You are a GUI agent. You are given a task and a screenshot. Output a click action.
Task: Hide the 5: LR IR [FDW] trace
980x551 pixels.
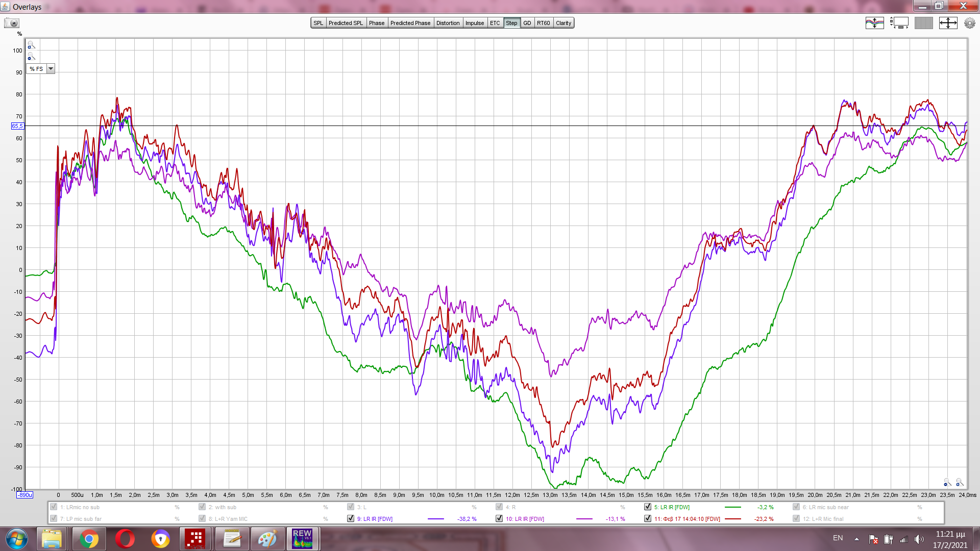pyautogui.click(x=648, y=507)
